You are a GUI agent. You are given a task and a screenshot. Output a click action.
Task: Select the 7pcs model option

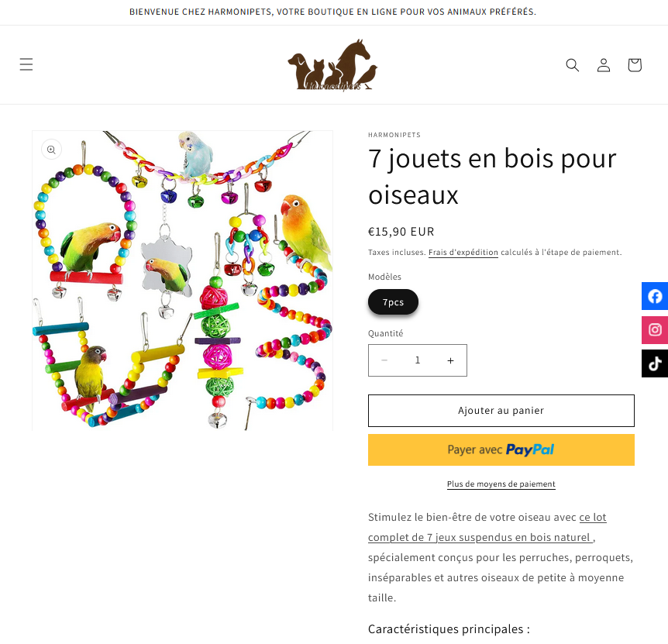coord(393,302)
